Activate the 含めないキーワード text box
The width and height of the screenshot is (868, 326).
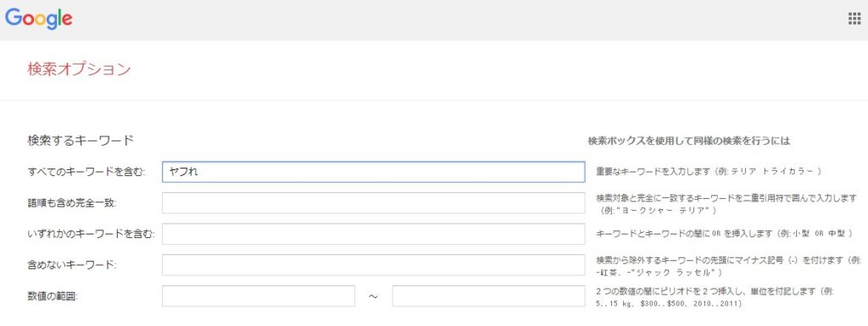click(373, 265)
